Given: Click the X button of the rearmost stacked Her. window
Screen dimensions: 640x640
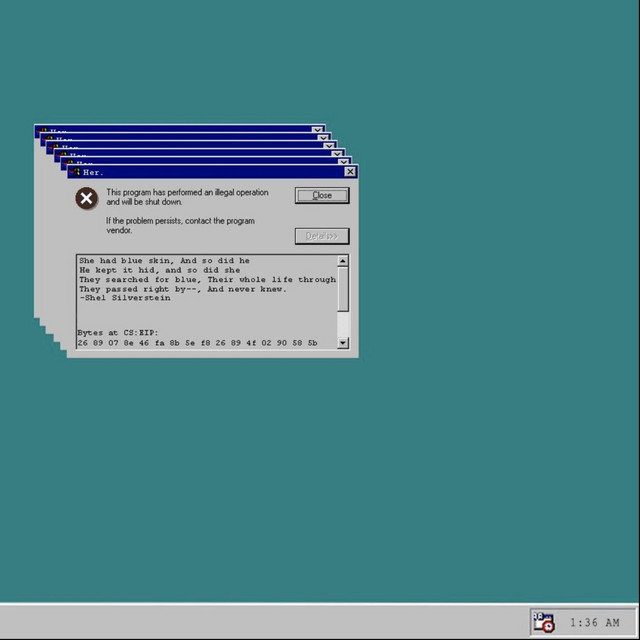Looking at the screenshot, I should pyautogui.click(x=318, y=130).
